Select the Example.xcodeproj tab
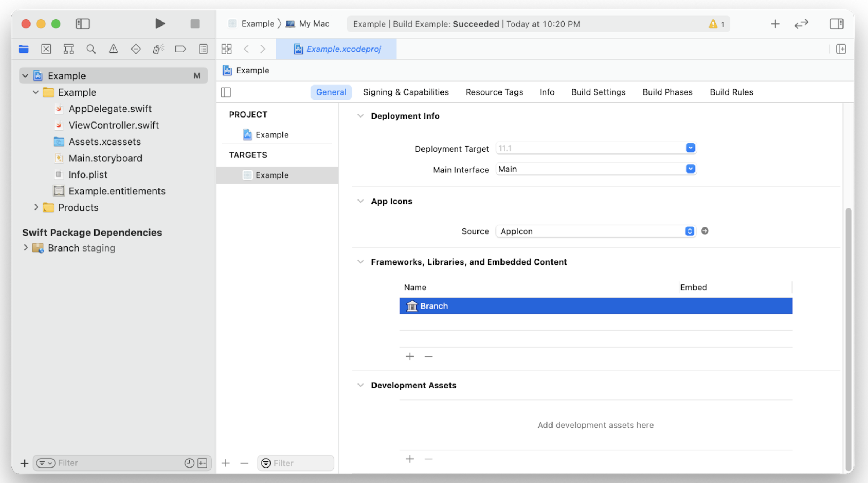 [336, 49]
